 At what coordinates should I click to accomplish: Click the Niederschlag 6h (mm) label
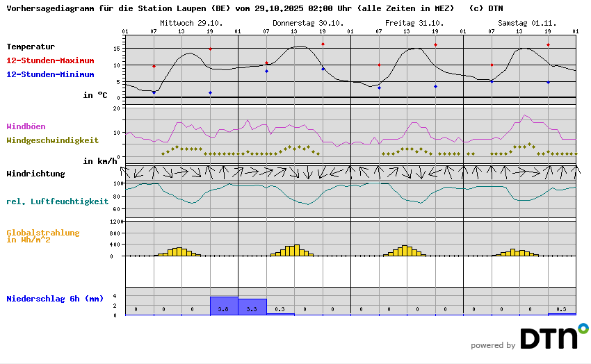tap(55, 299)
